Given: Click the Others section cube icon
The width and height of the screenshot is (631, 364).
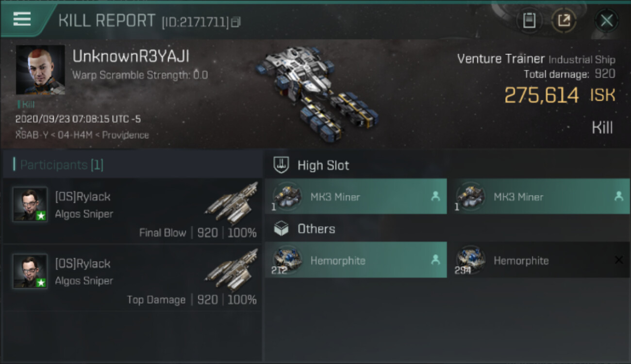Looking at the screenshot, I should [x=282, y=229].
